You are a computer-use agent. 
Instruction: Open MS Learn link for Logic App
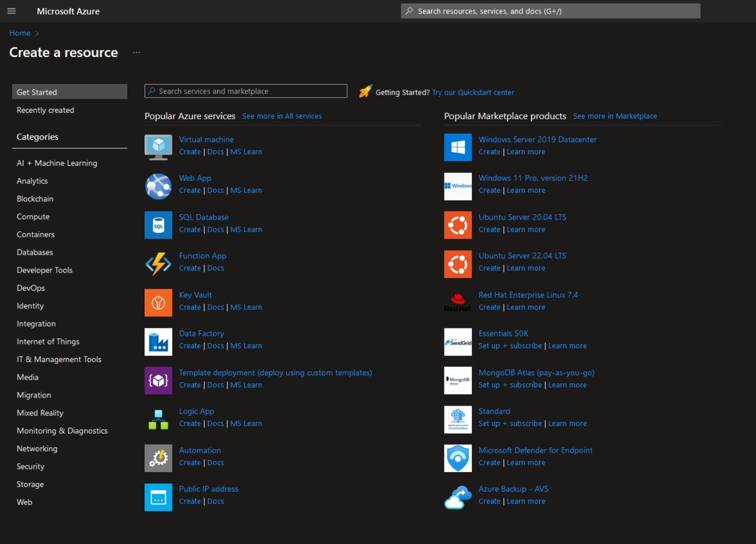coord(246,424)
